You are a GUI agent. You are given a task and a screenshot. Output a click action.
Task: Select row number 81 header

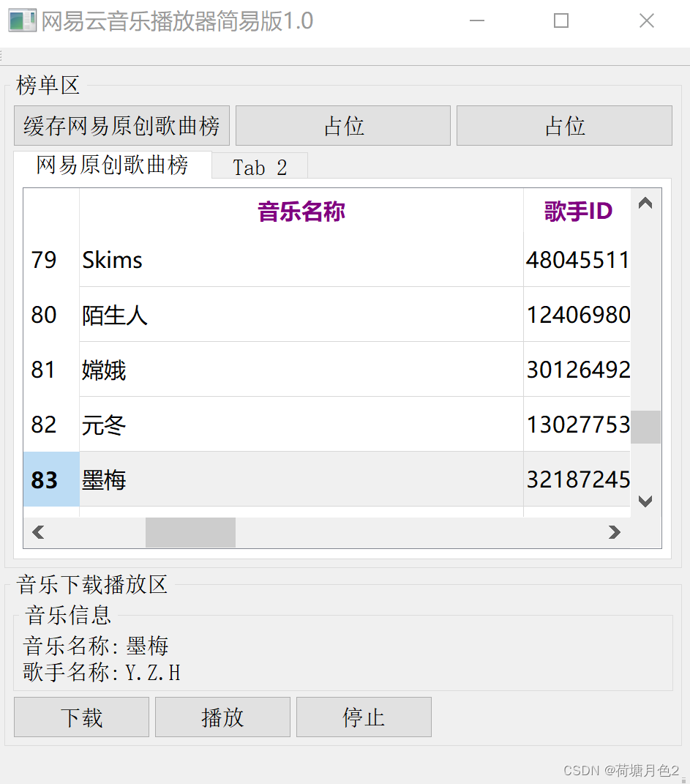coord(51,370)
